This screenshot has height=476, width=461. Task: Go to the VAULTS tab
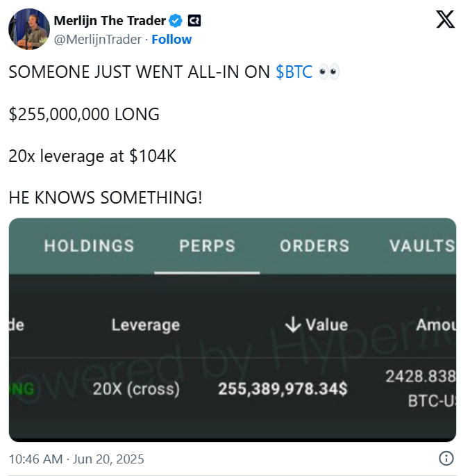click(422, 246)
